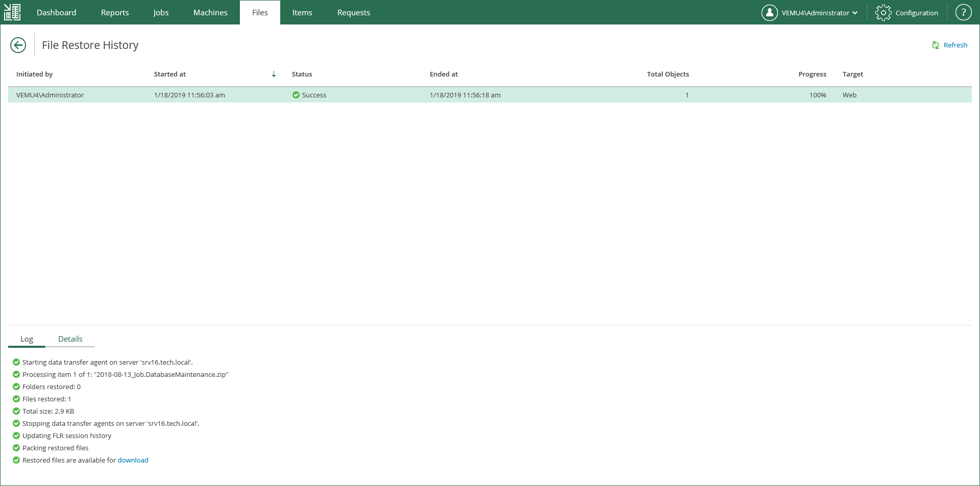Image resolution: width=980 pixels, height=486 pixels.
Task: Click check icon beside Starting data transfer agent
Action: [x=16, y=362]
